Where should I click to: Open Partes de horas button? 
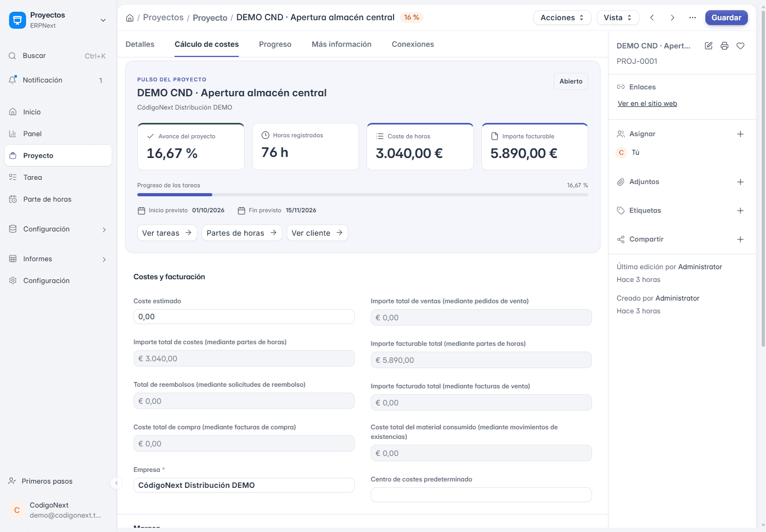coord(242,233)
